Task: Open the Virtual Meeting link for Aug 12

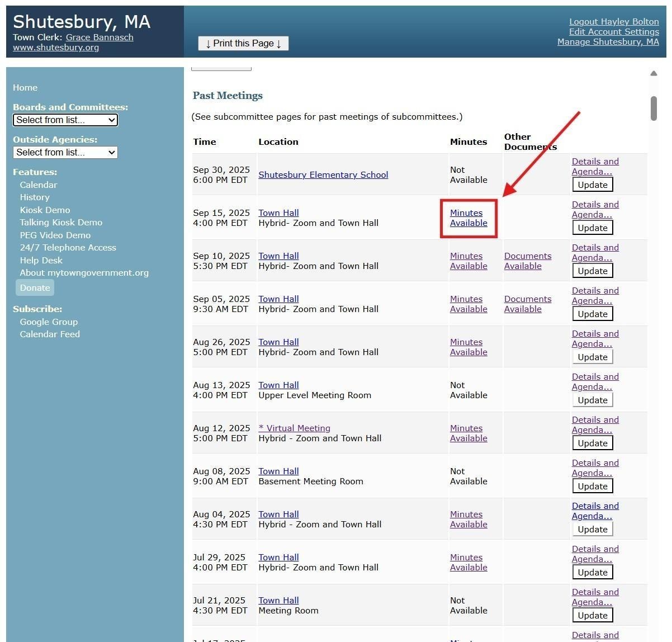Action: tap(294, 428)
